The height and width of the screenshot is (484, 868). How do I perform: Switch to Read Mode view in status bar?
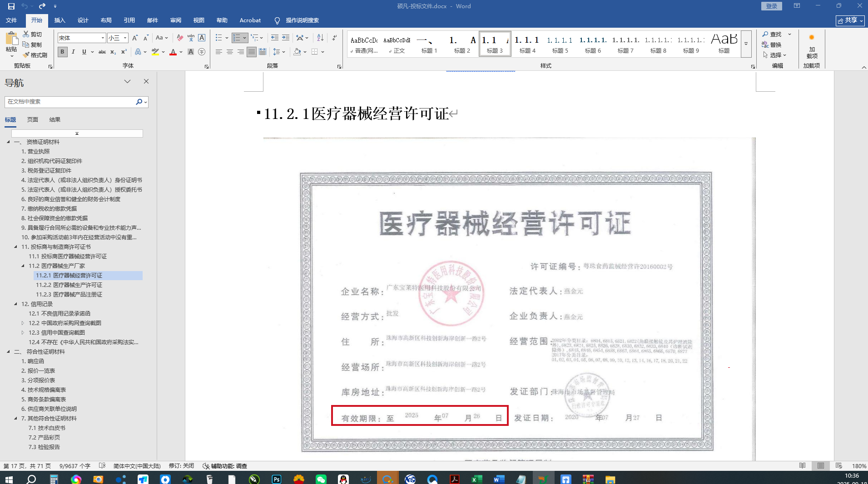803,466
